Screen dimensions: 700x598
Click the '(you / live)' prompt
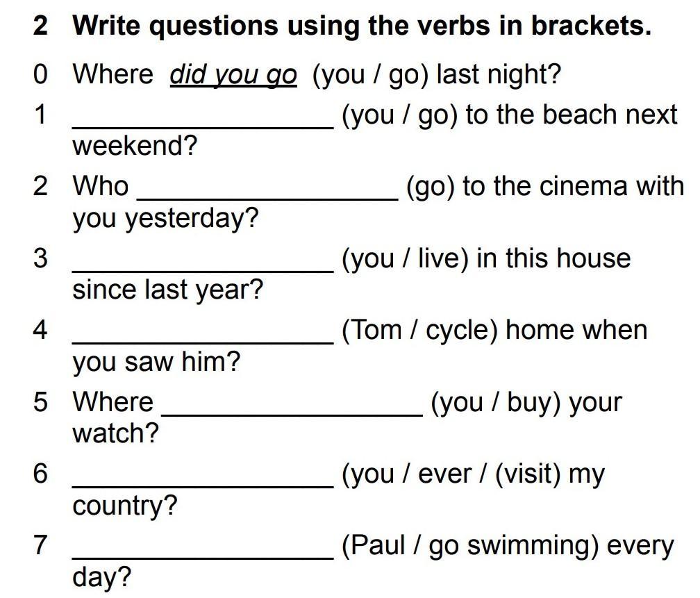pyautogui.click(x=406, y=259)
